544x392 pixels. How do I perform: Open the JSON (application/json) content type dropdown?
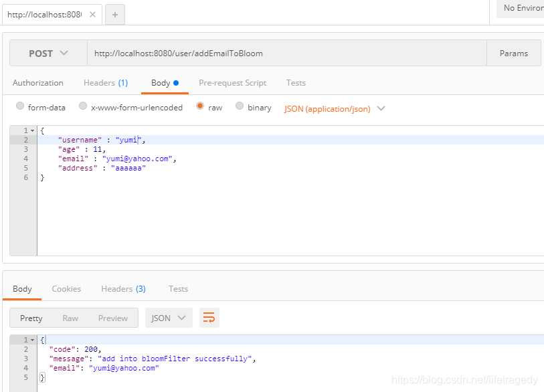[335, 109]
